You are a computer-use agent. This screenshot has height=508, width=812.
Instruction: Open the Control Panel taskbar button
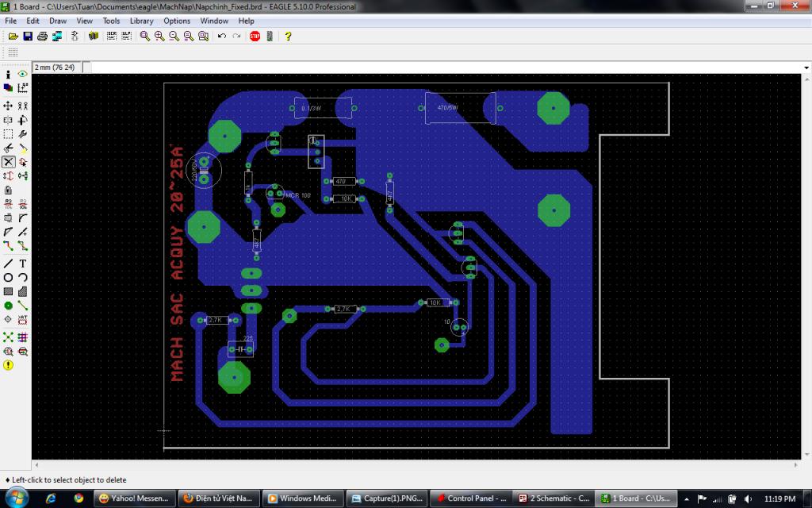click(x=471, y=498)
